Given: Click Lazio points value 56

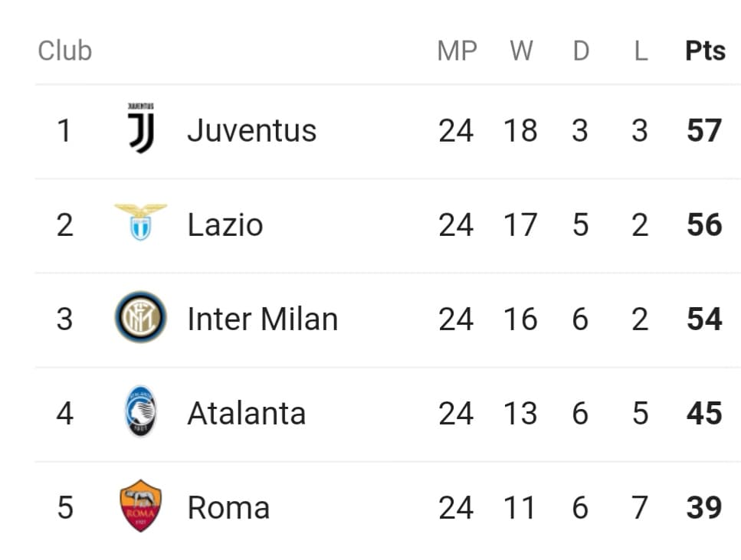Looking at the screenshot, I should coord(704,224).
